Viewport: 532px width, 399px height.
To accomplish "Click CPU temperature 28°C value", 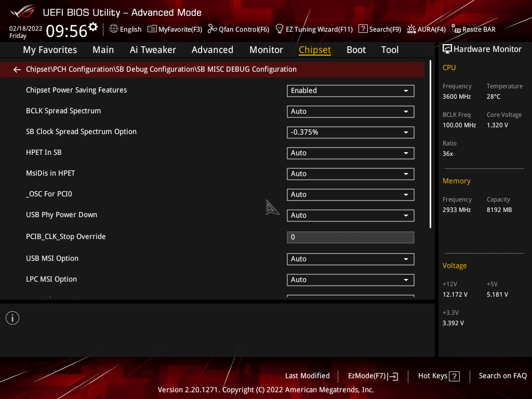I will click(494, 97).
